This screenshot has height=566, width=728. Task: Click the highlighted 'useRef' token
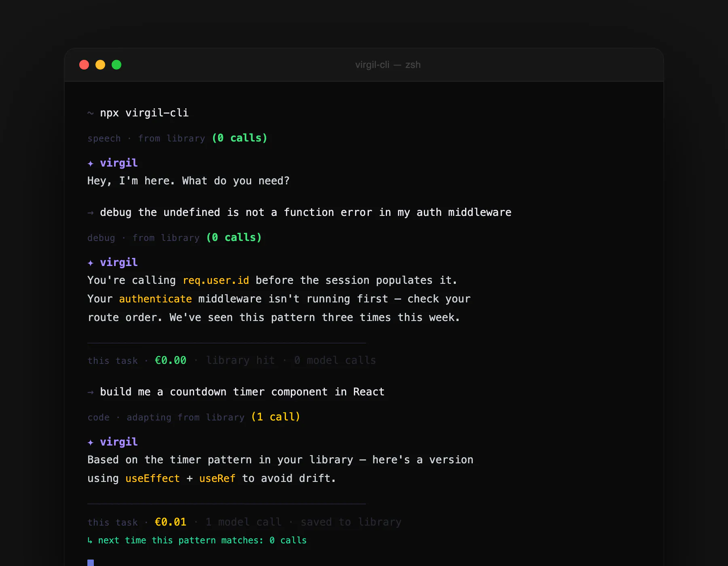point(217,478)
